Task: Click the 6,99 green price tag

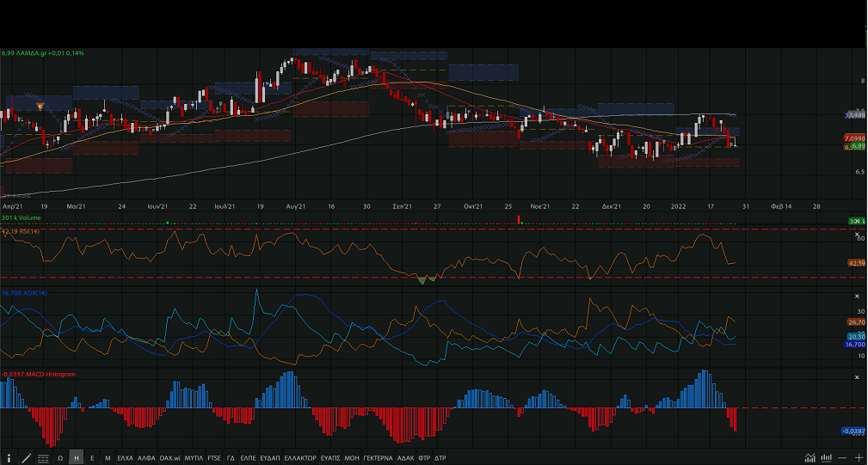Action: [x=858, y=146]
